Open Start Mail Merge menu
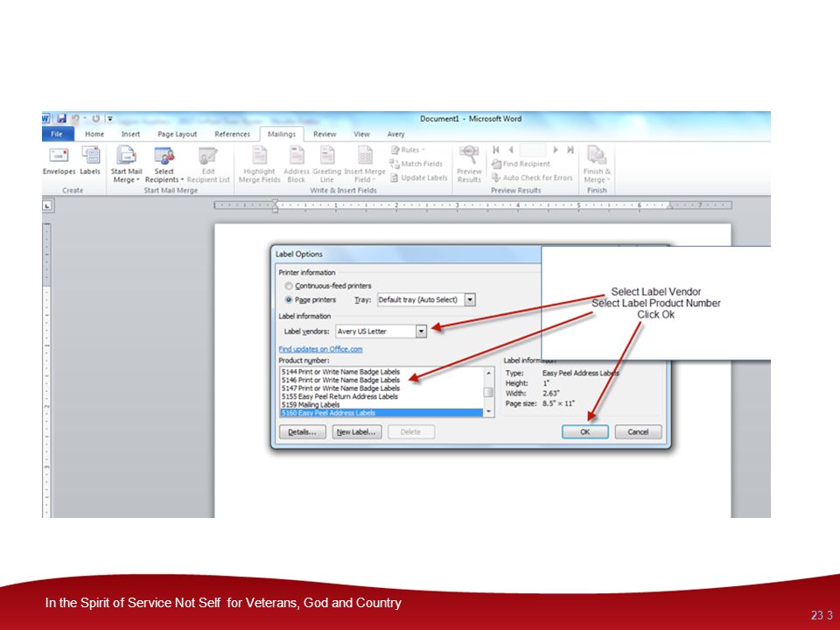This screenshot has height=630, width=840. click(126, 164)
